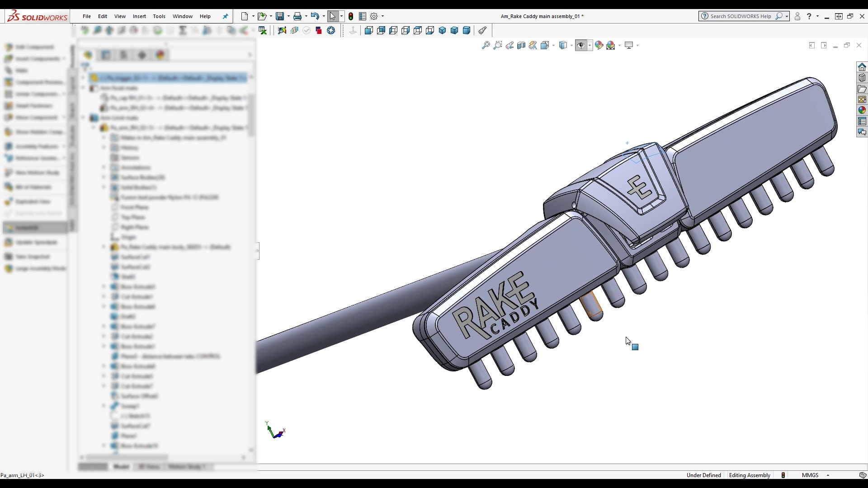Activate the Zoom to Area tool

tap(498, 45)
